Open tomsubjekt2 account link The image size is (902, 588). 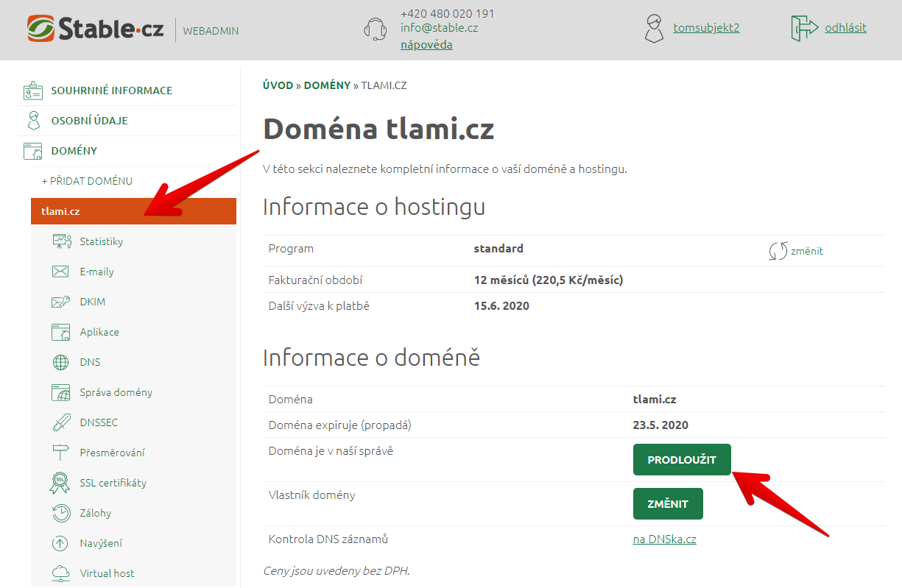pyautogui.click(x=706, y=28)
